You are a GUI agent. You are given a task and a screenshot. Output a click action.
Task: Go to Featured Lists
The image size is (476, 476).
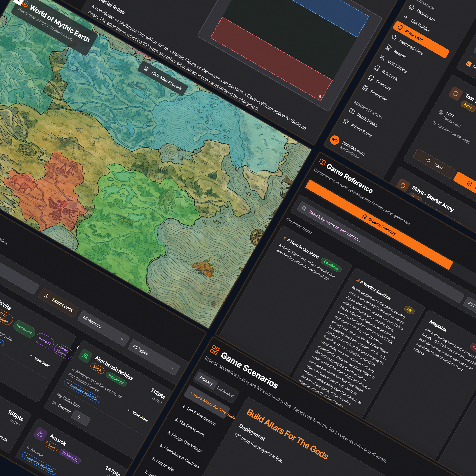[411, 47]
